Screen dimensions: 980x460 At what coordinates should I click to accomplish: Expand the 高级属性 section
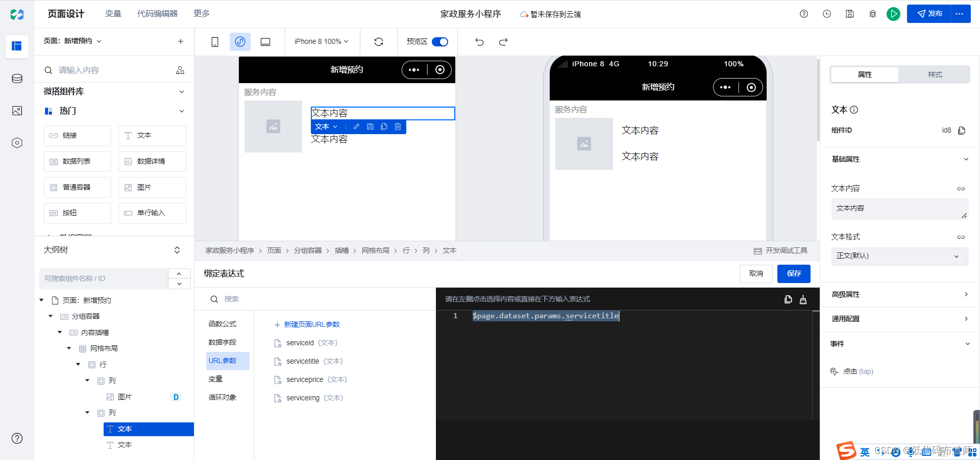click(966, 294)
